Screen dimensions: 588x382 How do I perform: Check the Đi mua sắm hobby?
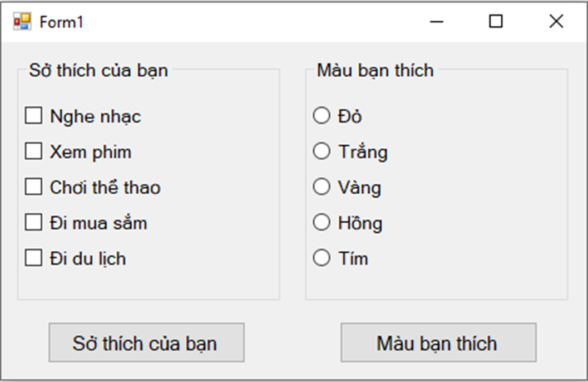[32, 223]
